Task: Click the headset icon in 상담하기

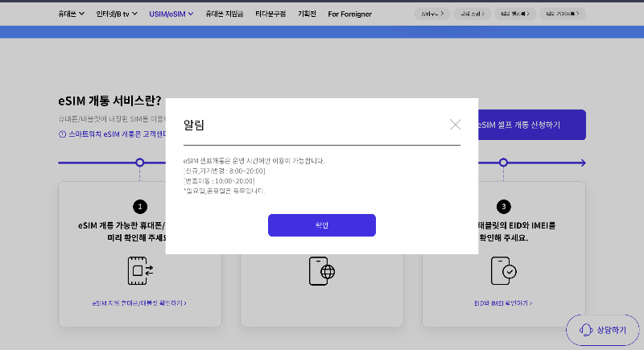Action: pos(586,330)
